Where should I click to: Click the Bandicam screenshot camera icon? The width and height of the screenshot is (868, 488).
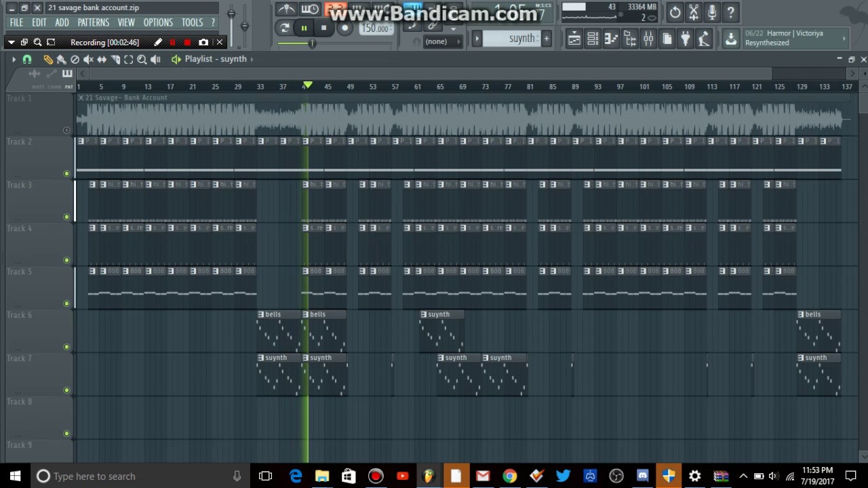pos(203,42)
